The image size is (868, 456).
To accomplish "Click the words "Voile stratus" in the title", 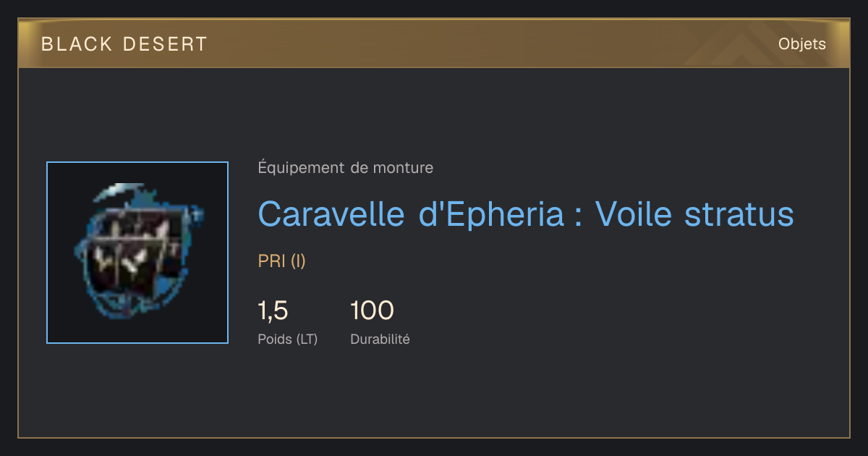I will pyautogui.click(x=694, y=214).
